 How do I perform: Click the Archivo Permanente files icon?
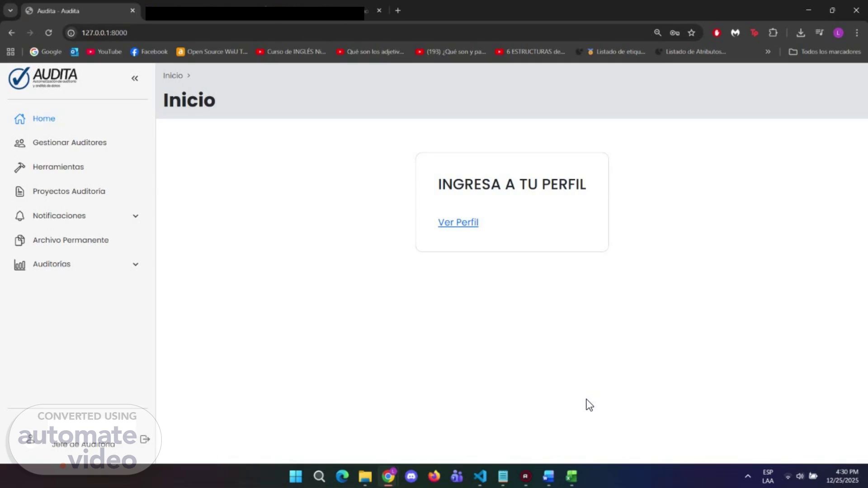[x=19, y=240]
